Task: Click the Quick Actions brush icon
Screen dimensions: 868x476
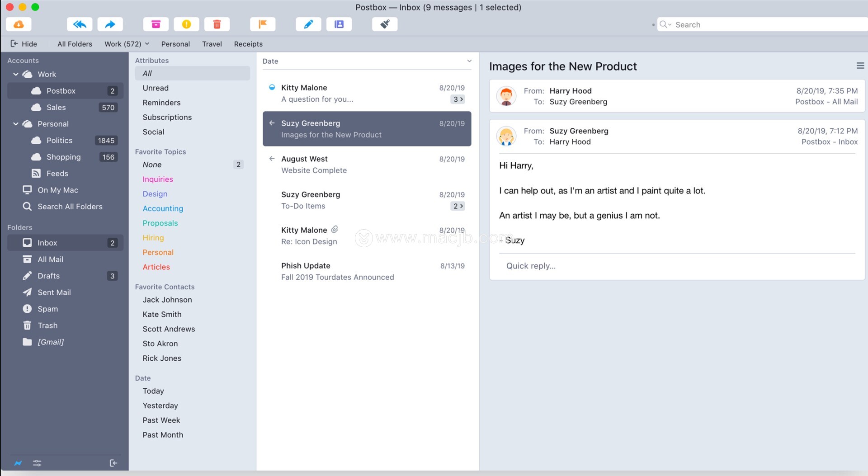Action: pyautogui.click(x=385, y=24)
